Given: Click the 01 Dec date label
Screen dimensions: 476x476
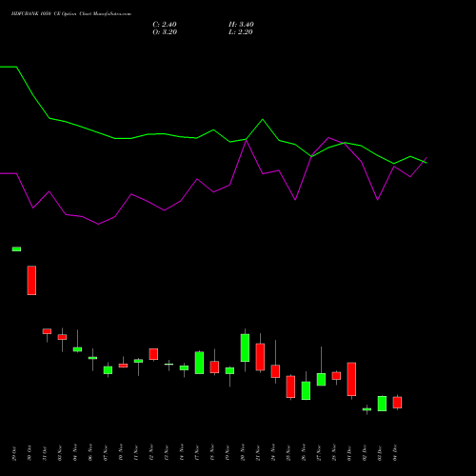Looking at the screenshot, I should (x=349, y=453).
